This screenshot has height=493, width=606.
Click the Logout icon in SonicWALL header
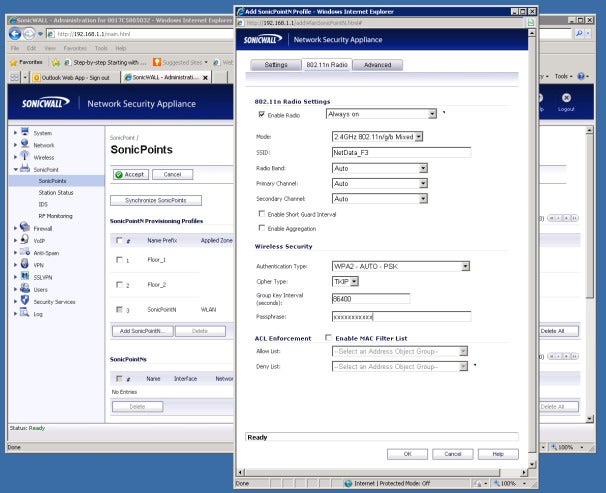point(566,98)
